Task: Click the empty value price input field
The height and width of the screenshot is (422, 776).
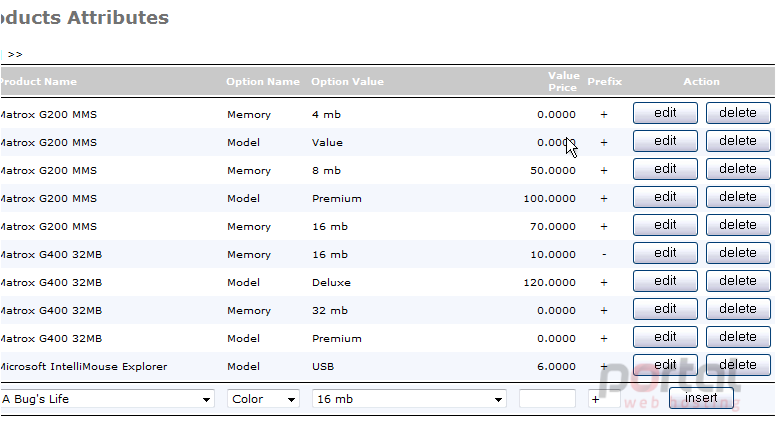Action: pyautogui.click(x=547, y=399)
